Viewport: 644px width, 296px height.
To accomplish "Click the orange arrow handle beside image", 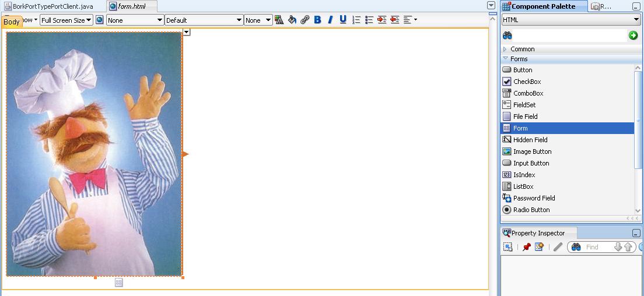I will click(185, 154).
